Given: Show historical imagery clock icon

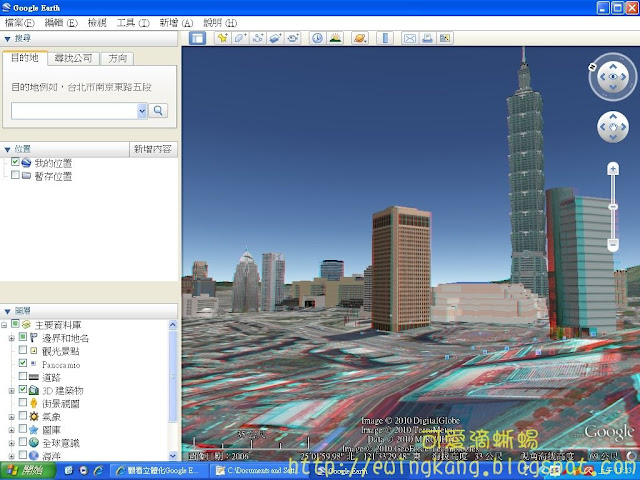Looking at the screenshot, I should pyautogui.click(x=317, y=38).
